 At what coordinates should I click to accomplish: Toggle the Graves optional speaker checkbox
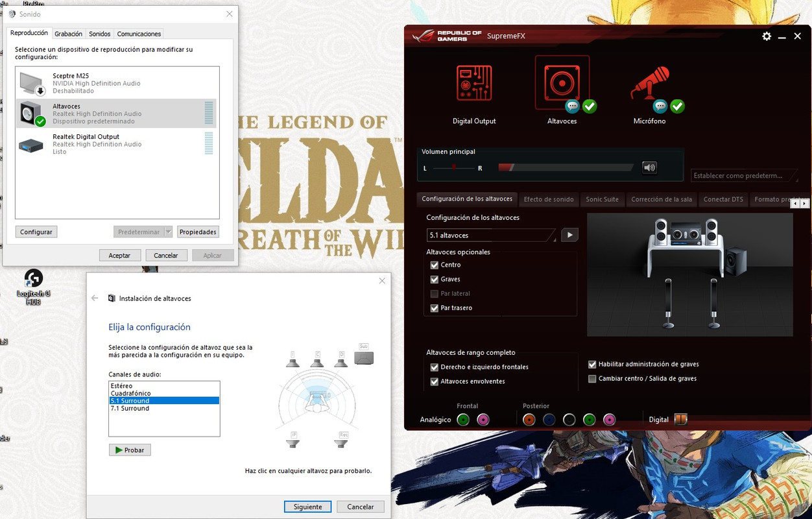(x=435, y=279)
